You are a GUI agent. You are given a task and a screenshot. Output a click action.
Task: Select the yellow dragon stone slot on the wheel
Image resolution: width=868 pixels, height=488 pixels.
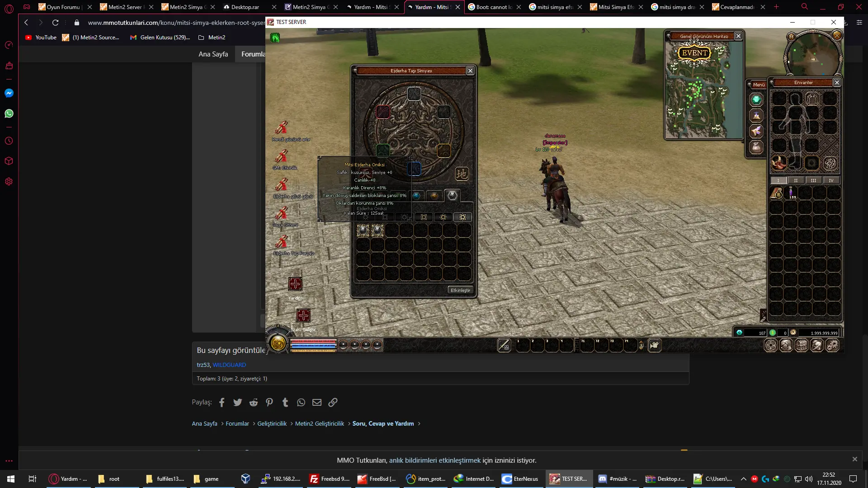pos(444,150)
